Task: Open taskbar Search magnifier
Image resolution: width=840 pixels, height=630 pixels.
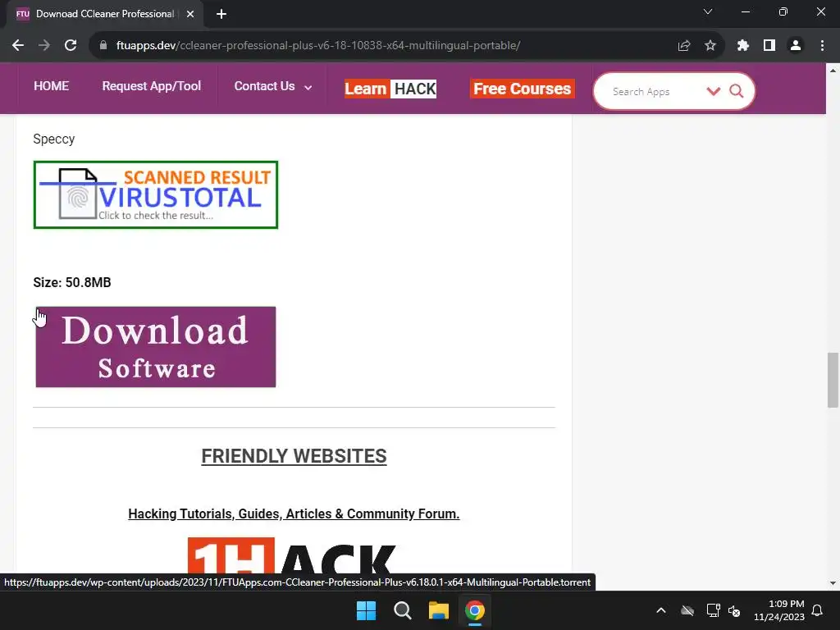Action: pyautogui.click(x=402, y=610)
